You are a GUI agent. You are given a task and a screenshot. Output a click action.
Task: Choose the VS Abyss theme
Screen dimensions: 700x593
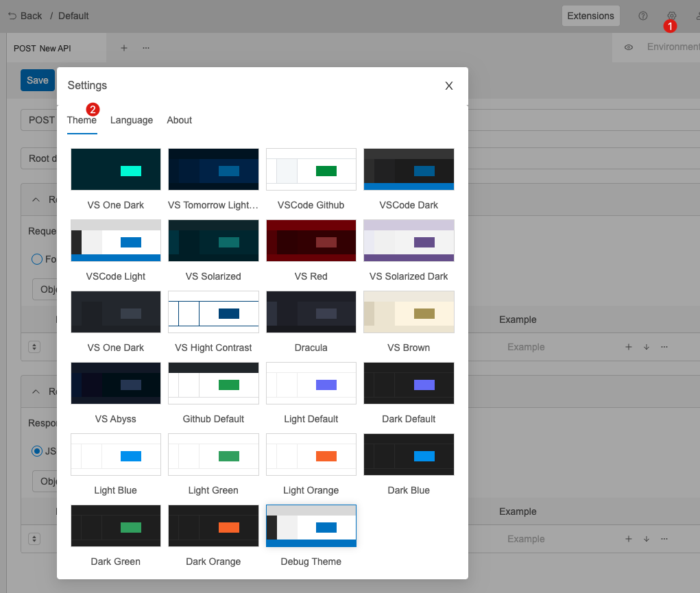[116, 383]
